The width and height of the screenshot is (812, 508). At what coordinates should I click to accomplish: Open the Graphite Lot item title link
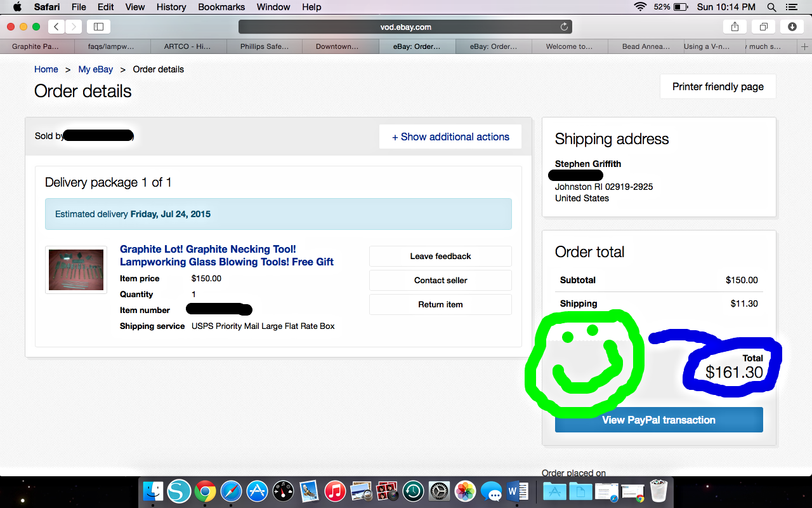(226, 255)
